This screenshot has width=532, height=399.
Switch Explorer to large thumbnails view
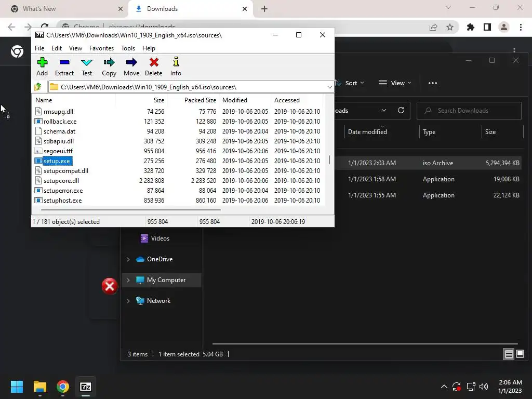coord(520,354)
